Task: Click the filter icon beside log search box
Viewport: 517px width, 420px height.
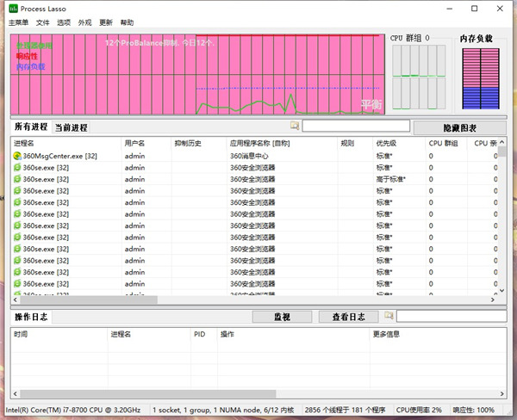Action: coord(389,316)
